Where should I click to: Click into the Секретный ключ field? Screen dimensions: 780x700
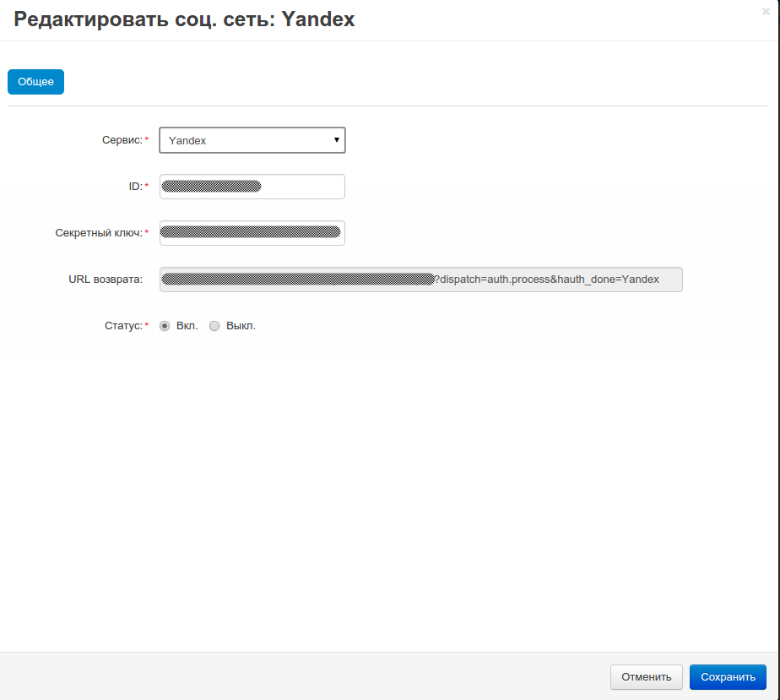coord(252,233)
